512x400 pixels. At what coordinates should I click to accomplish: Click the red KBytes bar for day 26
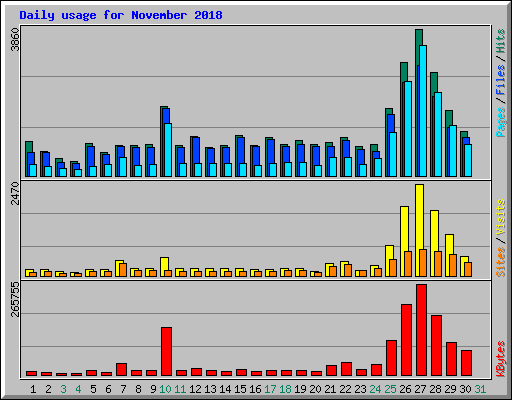pyautogui.click(x=406, y=340)
